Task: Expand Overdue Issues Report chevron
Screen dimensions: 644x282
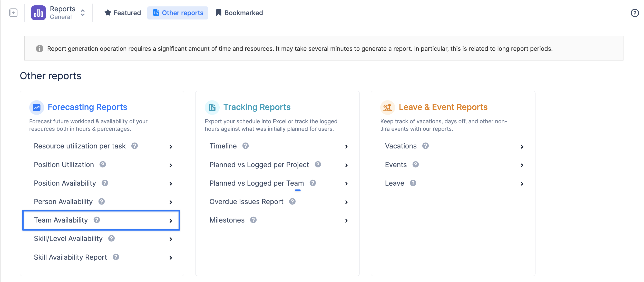Action: pyautogui.click(x=346, y=202)
